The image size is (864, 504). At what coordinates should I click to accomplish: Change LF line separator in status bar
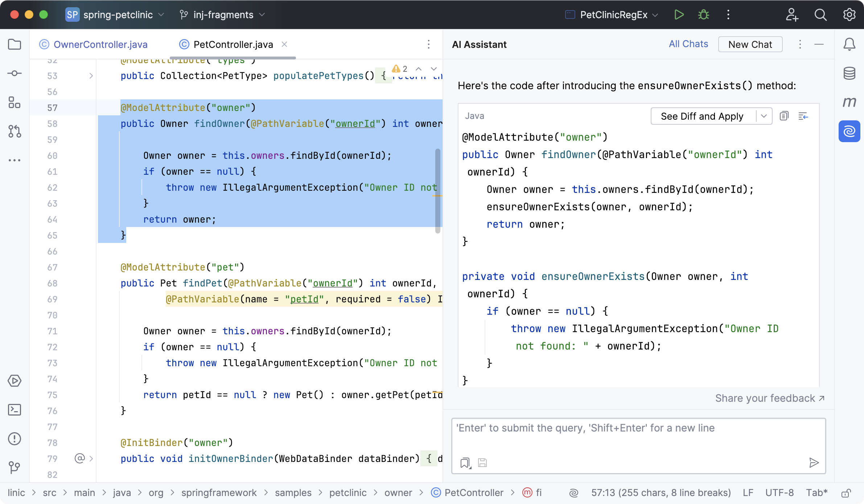[x=748, y=493]
